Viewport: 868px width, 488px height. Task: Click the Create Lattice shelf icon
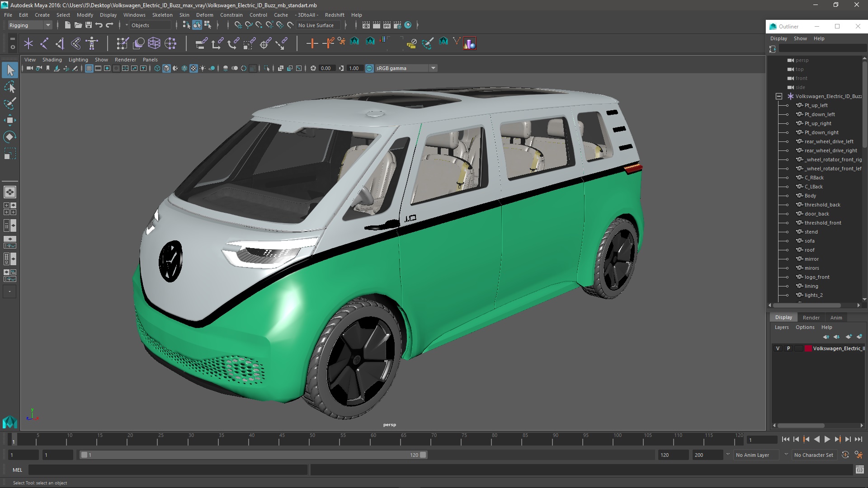tap(154, 43)
